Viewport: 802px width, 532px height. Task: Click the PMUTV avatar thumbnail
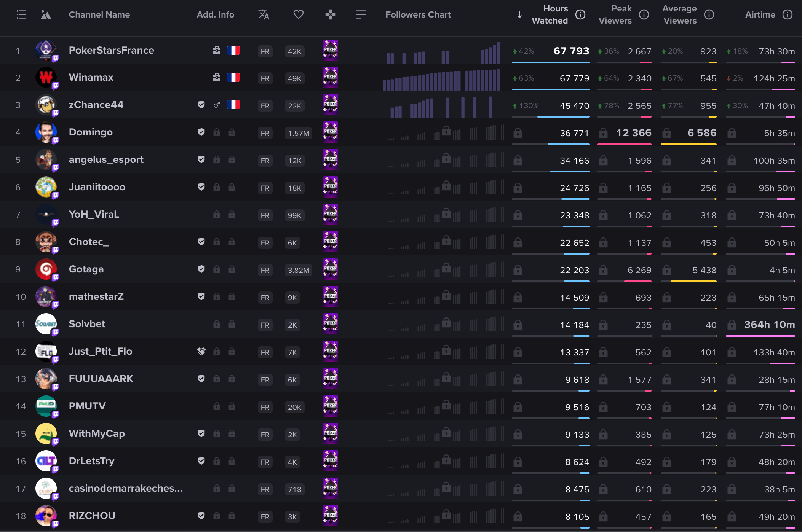(46, 406)
